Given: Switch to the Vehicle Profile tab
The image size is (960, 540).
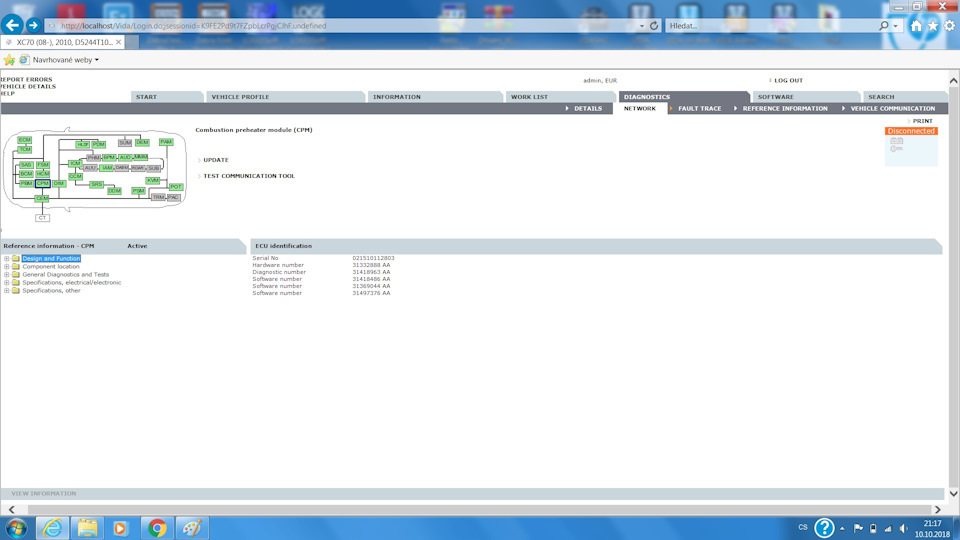Looking at the screenshot, I should click(x=240, y=97).
